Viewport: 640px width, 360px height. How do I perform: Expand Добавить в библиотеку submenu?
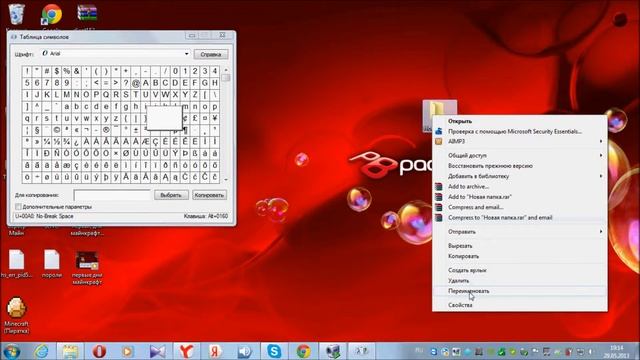click(x=520, y=176)
